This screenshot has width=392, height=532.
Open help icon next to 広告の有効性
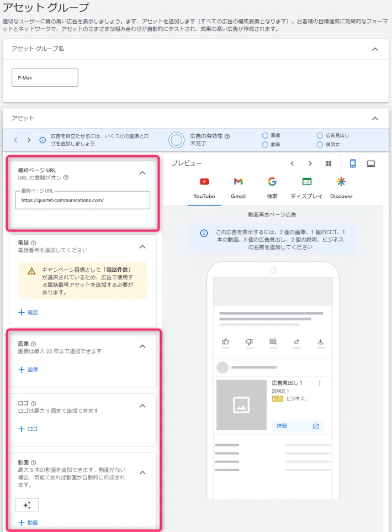click(x=227, y=136)
